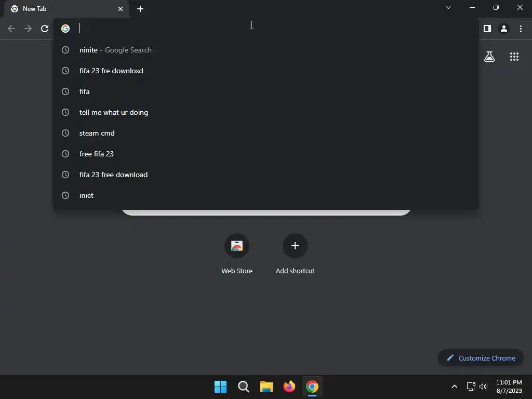The width and height of the screenshot is (532, 399).
Task: Click the Web Store label text
Action: pos(237,271)
